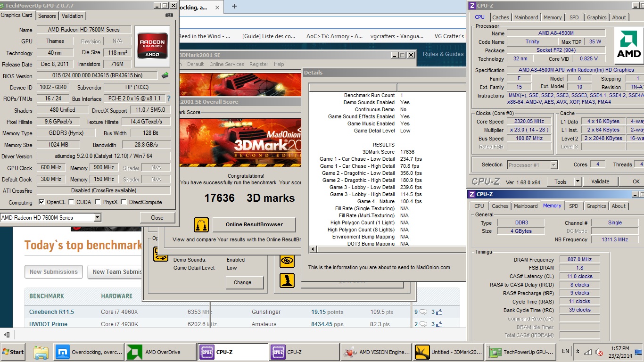Image resolution: width=644 pixels, height=362 pixels.
Task: Open Mainboard tab in the upper CPU-Z window
Action: pyautogui.click(x=526, y=17)
